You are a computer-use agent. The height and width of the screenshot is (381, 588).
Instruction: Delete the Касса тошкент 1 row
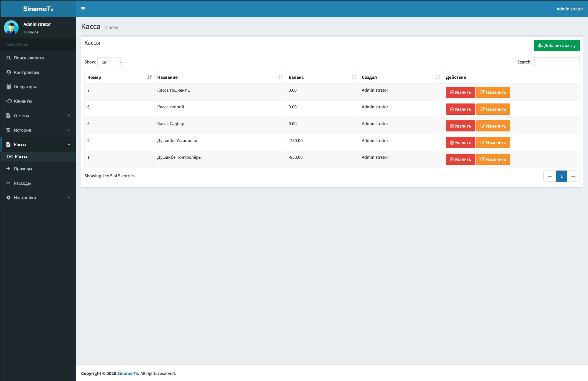[x=460, y=92]
